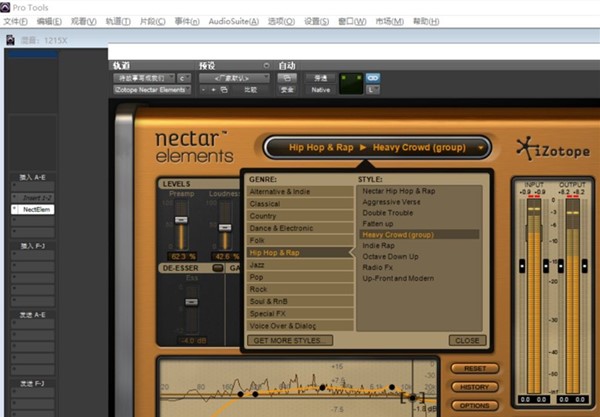Select the Country genre
600x417 pixels.
(300, 216)
